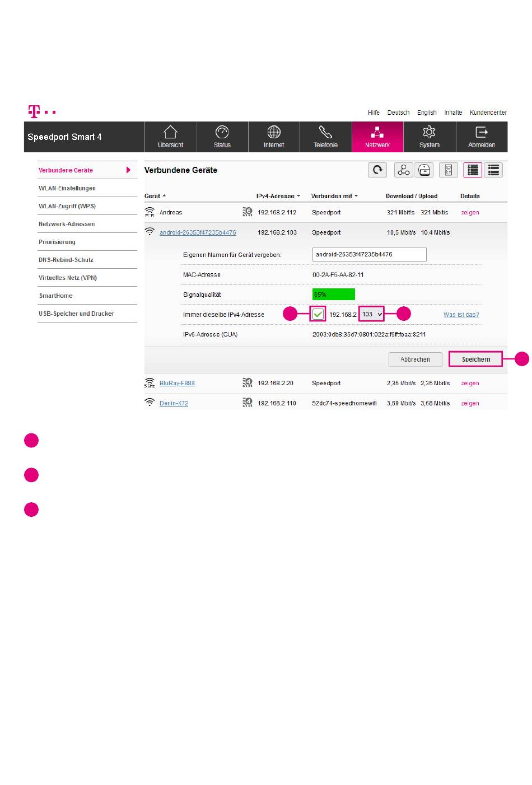Go to the Telefonie tab
The image size is (532, 785).
(326, 137)
